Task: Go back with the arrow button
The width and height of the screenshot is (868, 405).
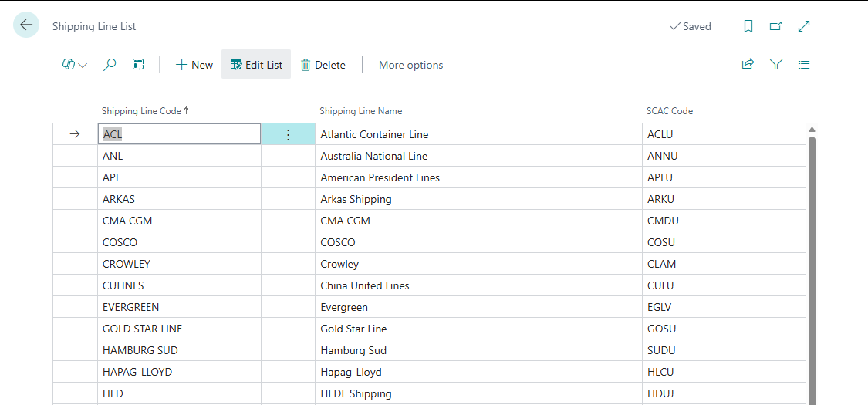Action: (26, 25)
